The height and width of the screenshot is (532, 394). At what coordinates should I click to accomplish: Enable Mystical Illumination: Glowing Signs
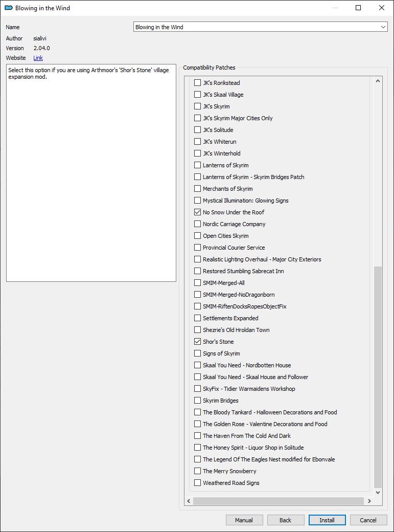pyautogui.click(x=197, y=201)
